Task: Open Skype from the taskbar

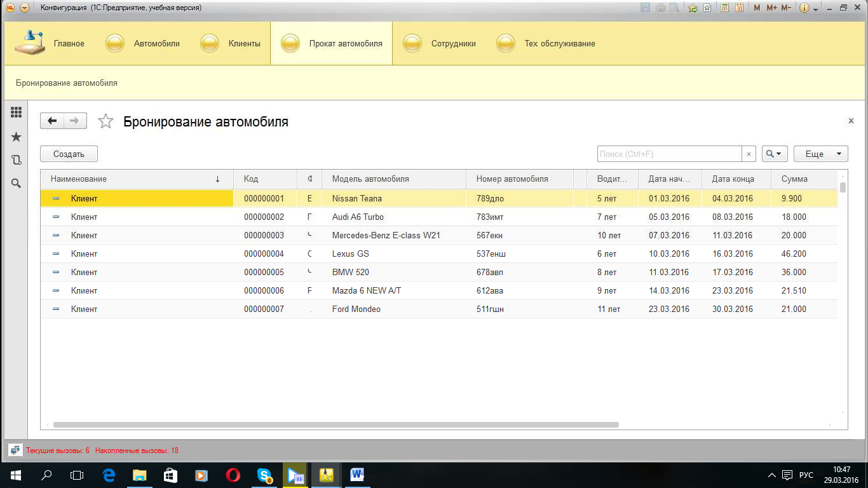Action: click(264, 475)
